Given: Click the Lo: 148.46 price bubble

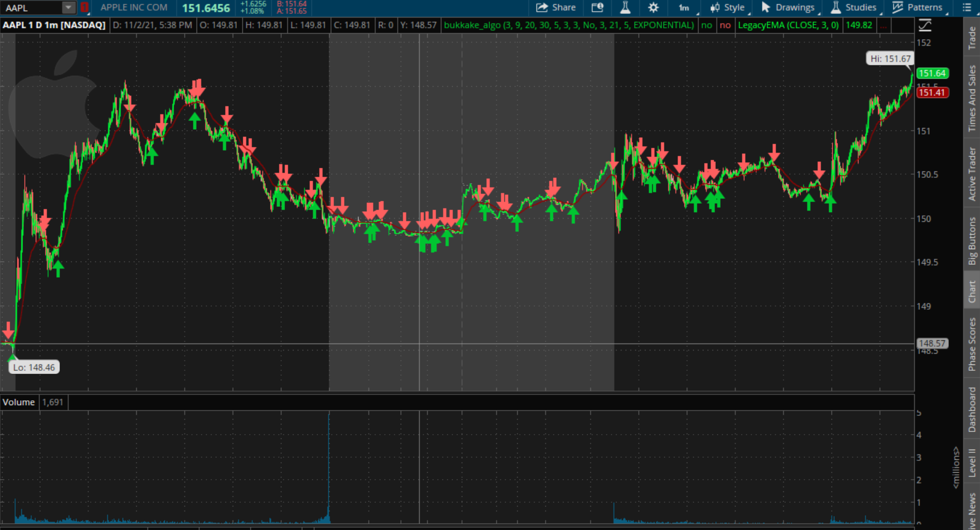Looking at the screenshot, I should click(34, 367).
